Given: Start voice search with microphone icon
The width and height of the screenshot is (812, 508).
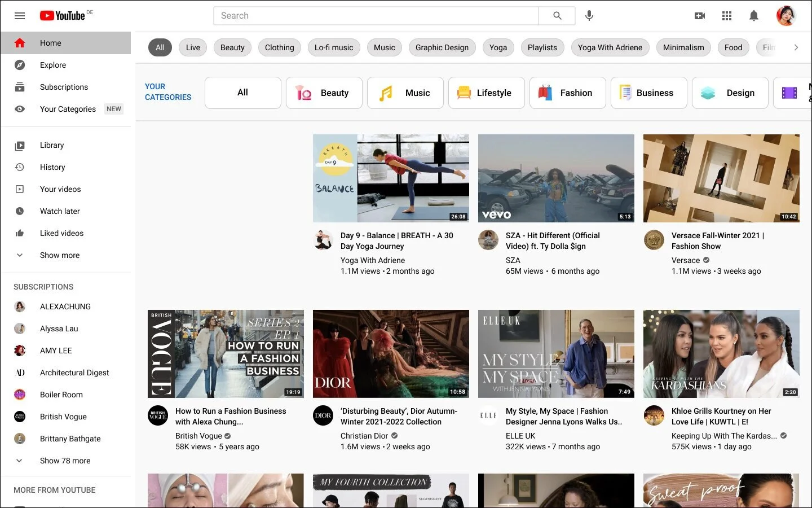Looking at the screenshot, I should [589, 16].
